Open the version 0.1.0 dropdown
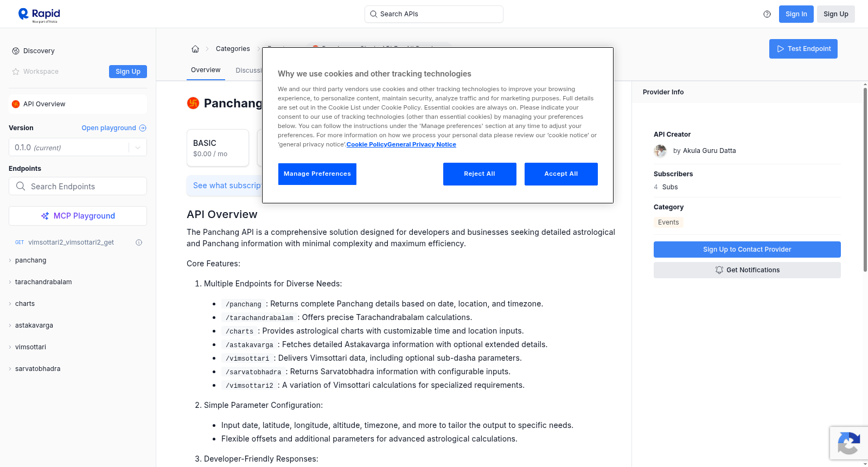 [x=78, y=148]
